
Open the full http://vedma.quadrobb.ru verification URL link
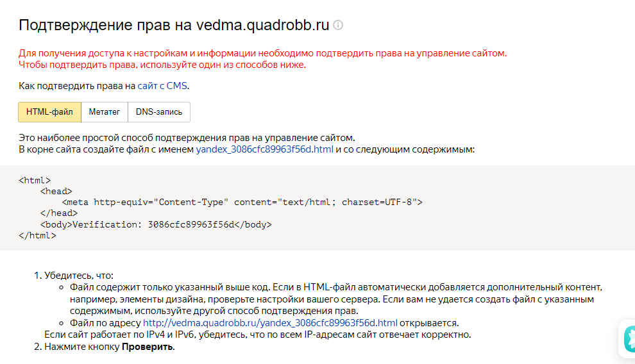tap(270, 322)
